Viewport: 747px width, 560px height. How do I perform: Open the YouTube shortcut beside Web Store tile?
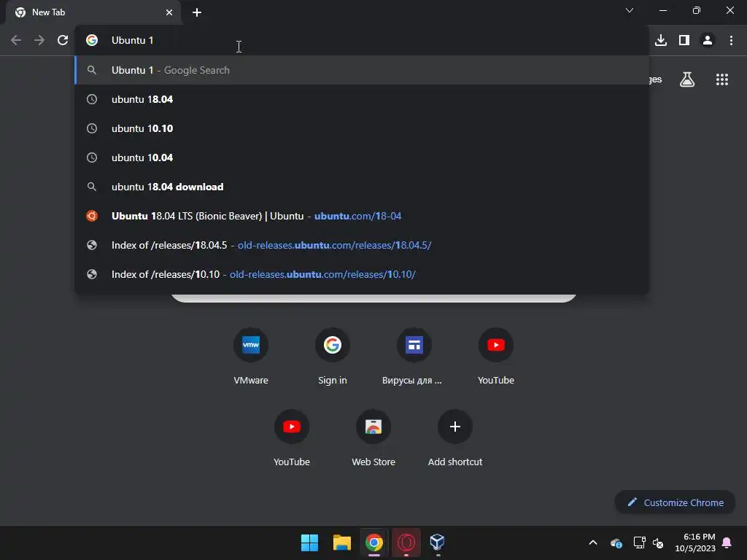coord(292,438)
